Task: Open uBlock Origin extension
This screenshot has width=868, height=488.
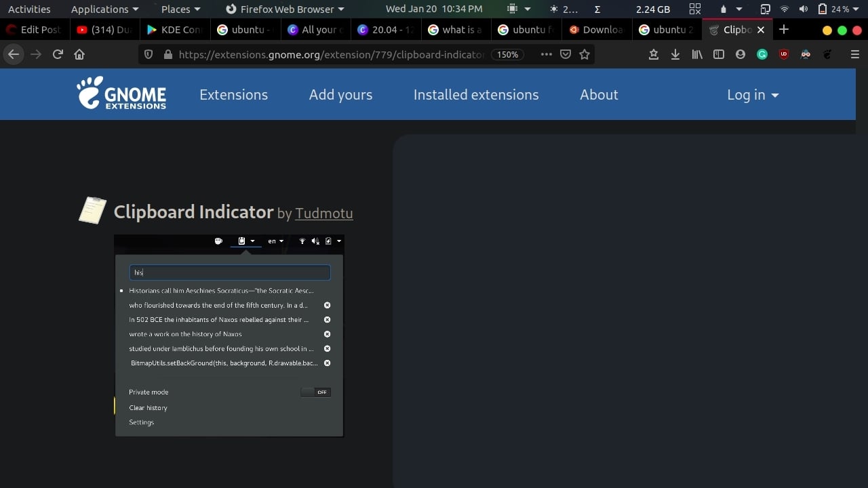Action: (784, 54)
